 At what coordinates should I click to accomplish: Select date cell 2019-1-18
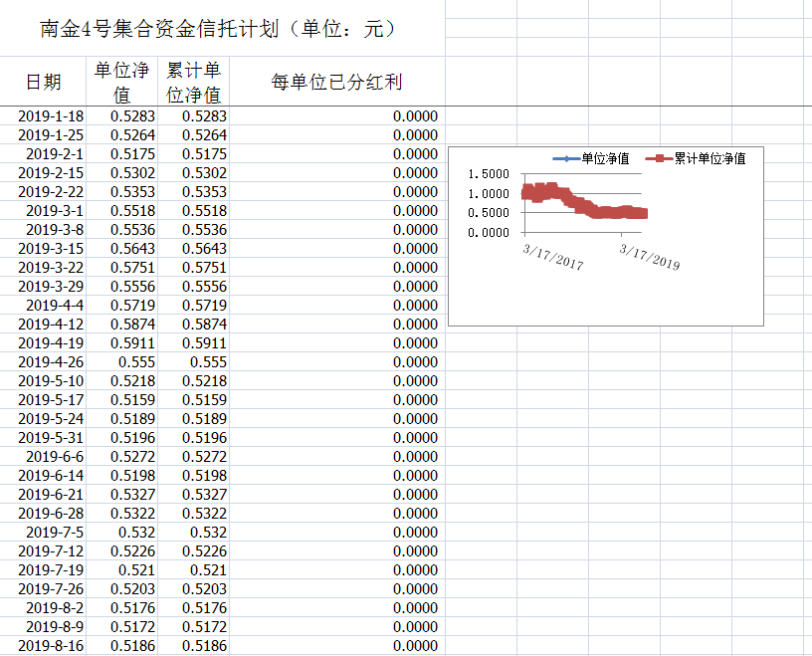pyautogui.click(x=43, y=116)
